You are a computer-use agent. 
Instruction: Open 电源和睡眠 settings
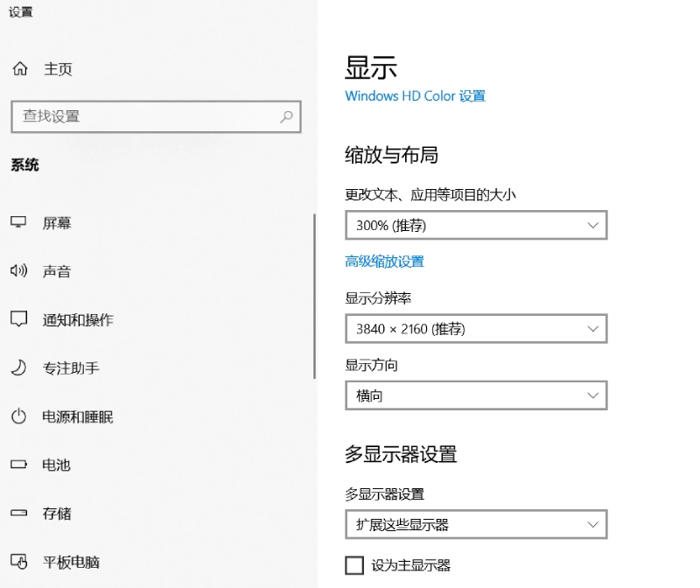coord(19,416)
